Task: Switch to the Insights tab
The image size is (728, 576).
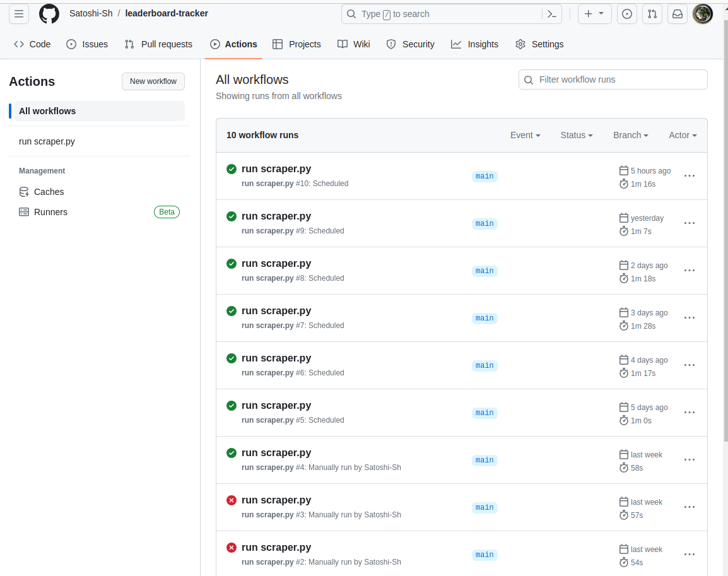Action: pos(474,44)
